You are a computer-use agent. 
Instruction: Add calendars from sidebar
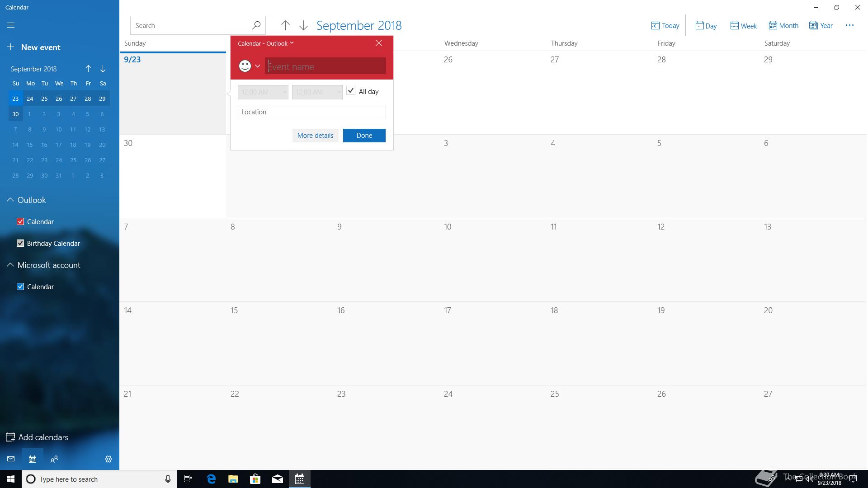(x=37, y=437)
